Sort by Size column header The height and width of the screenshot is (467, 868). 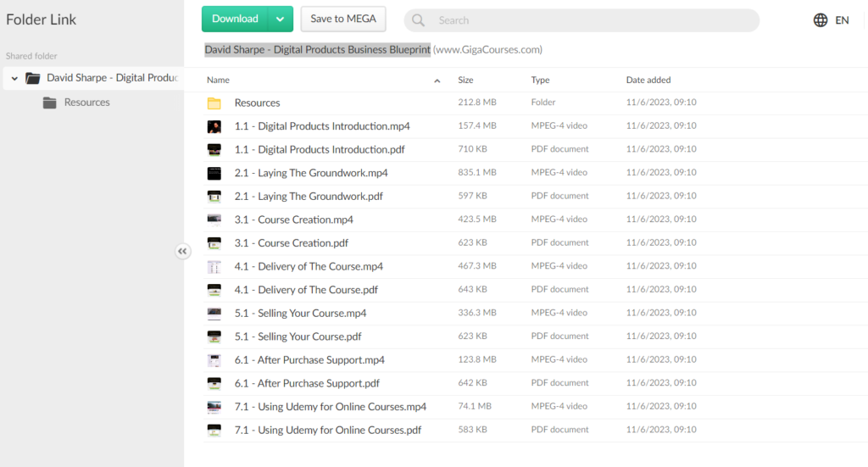click(x=465, y=81)
